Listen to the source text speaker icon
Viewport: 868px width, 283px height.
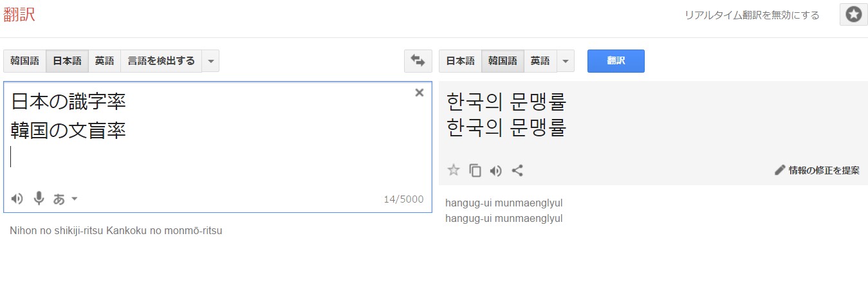pyautogui.click(x=17, y=199)
